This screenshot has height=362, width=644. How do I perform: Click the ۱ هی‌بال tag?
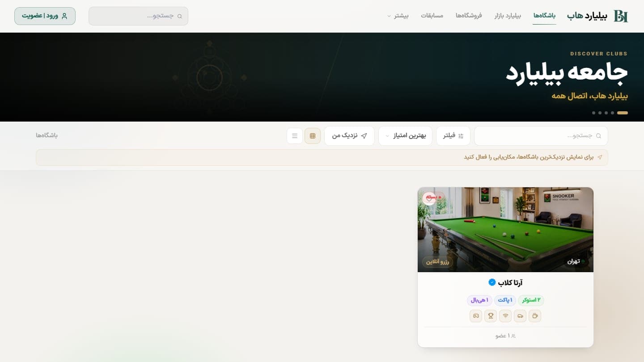pyautogui.click(x=479, y=300)
